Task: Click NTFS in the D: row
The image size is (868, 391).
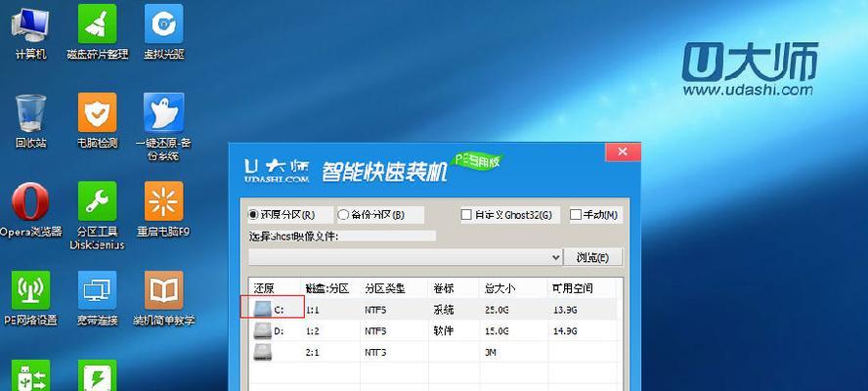Action: 376,331
